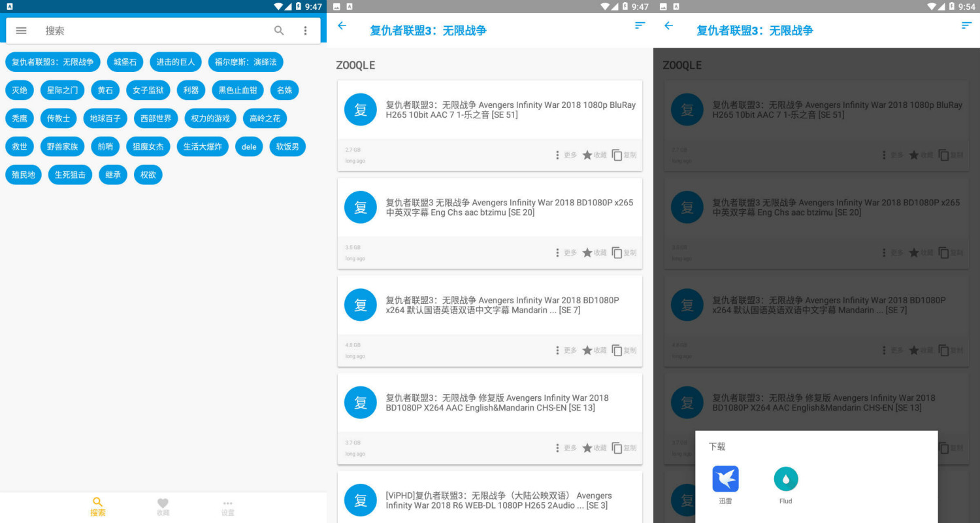Viewport: 980px width, 523px height.
Task: Open the three-dot overflow menu near search bar
Action: tap(306, 30)
